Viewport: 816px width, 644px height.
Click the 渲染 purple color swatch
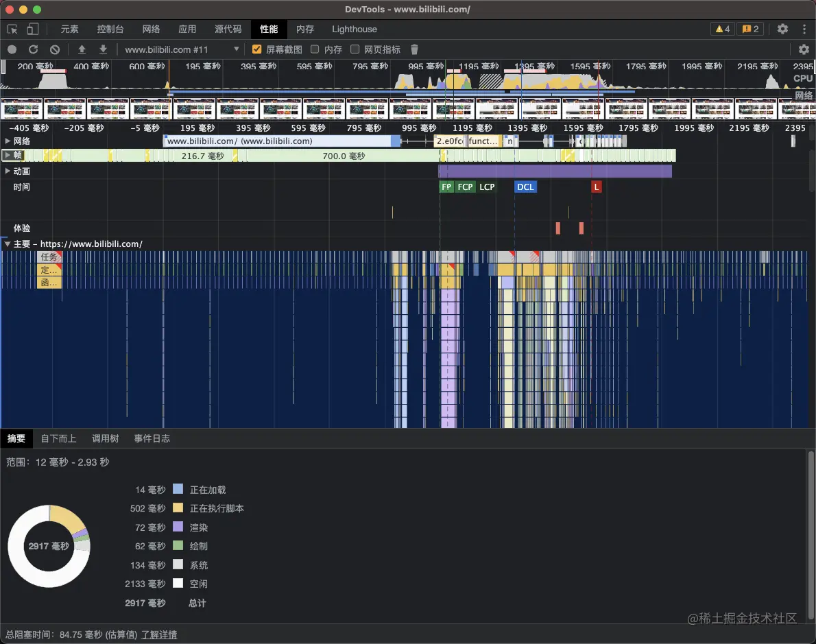(178, 526)
